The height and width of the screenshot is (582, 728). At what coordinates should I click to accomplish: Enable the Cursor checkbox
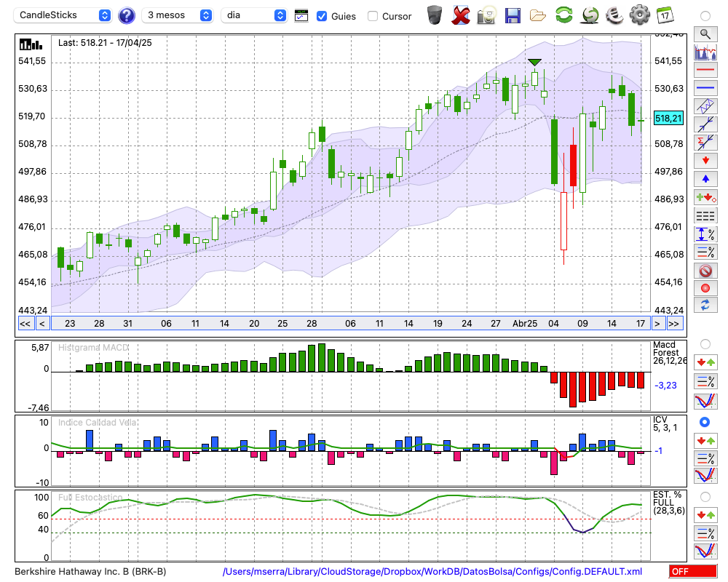tap(372, 16)
